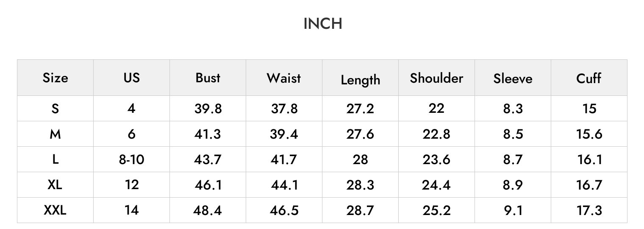Viewport: 644px width, 229px height.
Task: Select the Sleeve column header
Action: click(x=513, y=78)
